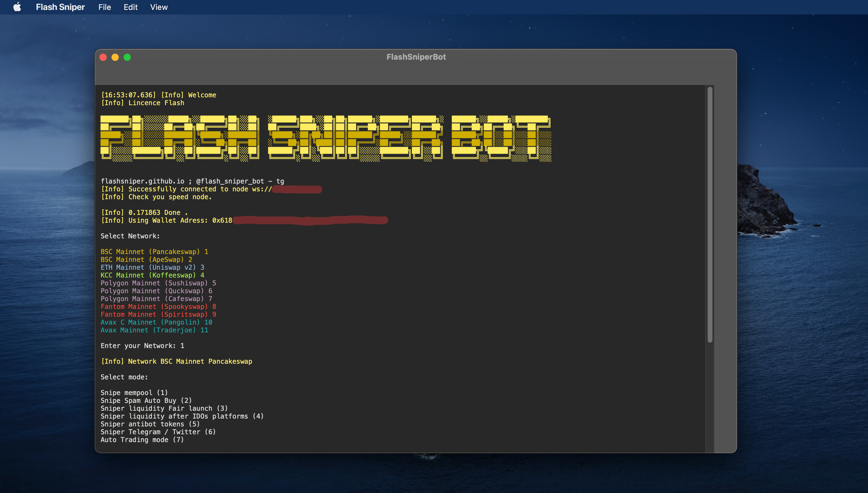Click the '[Info] Welcome' log line

(x=159, y=95)
